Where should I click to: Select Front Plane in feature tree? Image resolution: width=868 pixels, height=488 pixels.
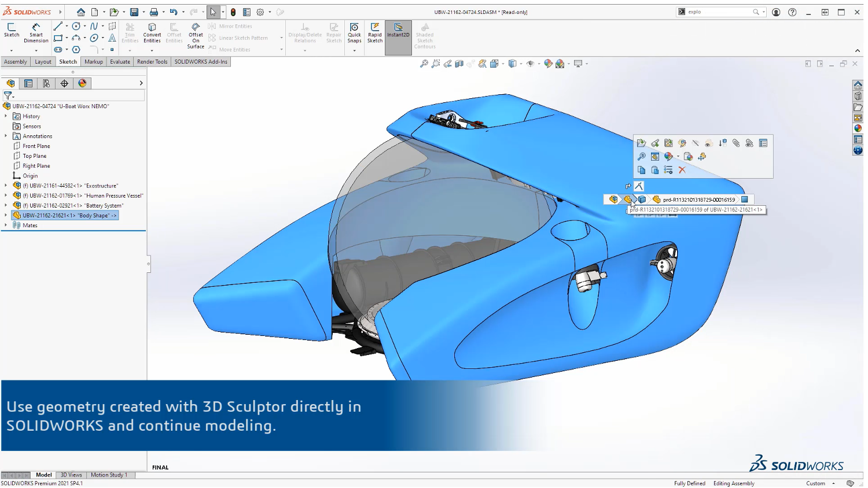click(36, 146)
